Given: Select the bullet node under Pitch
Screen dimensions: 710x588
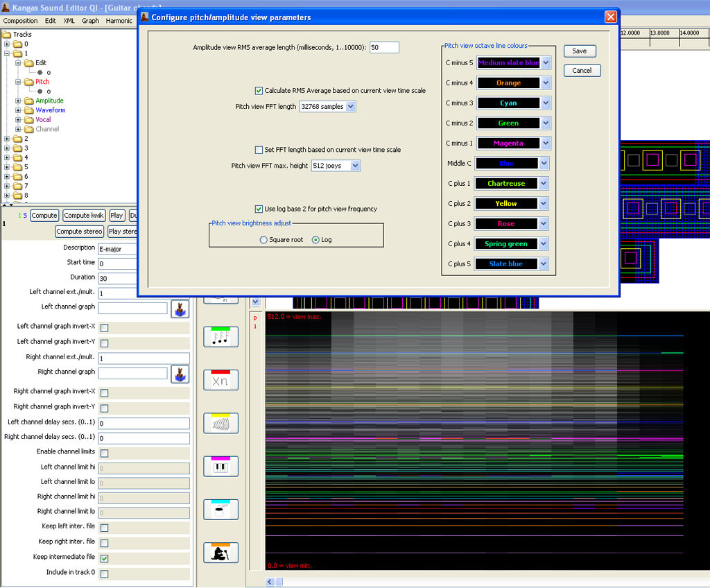Looking at the screenshot, I should click(x=40, y=92).
